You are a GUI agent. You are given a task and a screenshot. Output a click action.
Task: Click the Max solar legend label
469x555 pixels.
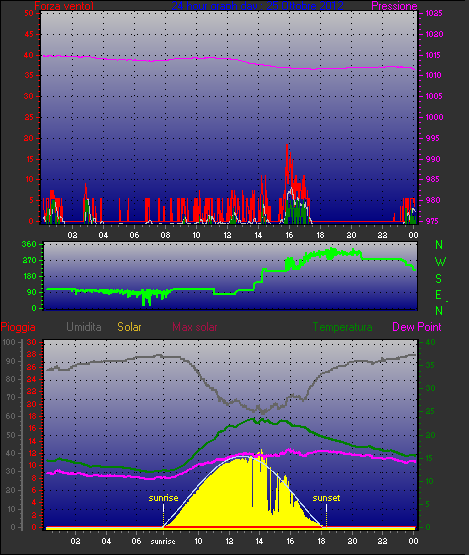pos(195,327)
